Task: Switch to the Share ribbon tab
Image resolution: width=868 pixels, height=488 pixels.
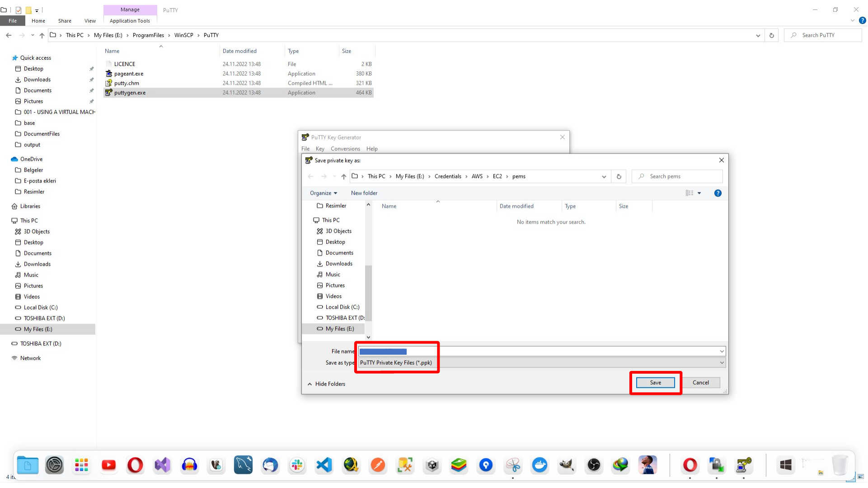Action: click(65, 21)
